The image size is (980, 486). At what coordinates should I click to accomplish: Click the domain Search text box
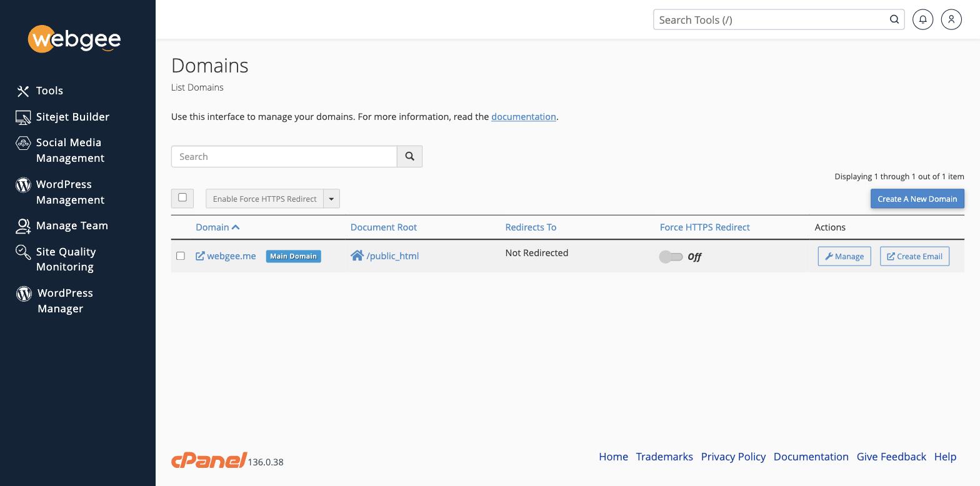[x=284, y=156]
